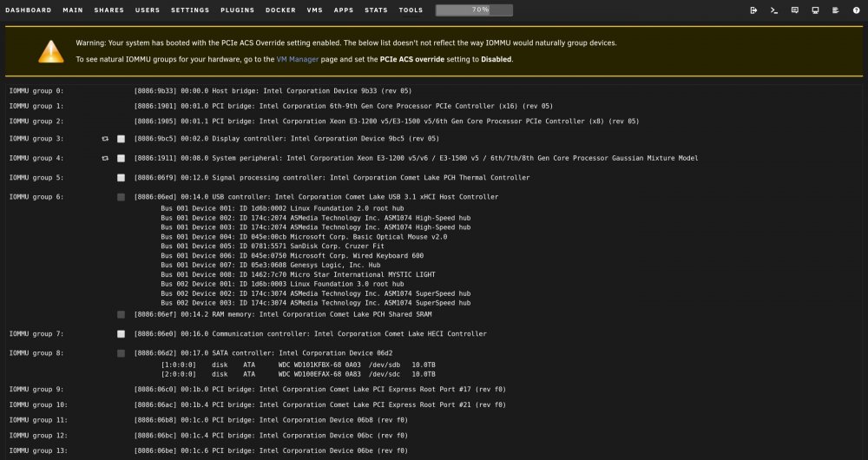Click reset icon for IOMMU group 3
The image size is (868, 460).
click(105, 139)
